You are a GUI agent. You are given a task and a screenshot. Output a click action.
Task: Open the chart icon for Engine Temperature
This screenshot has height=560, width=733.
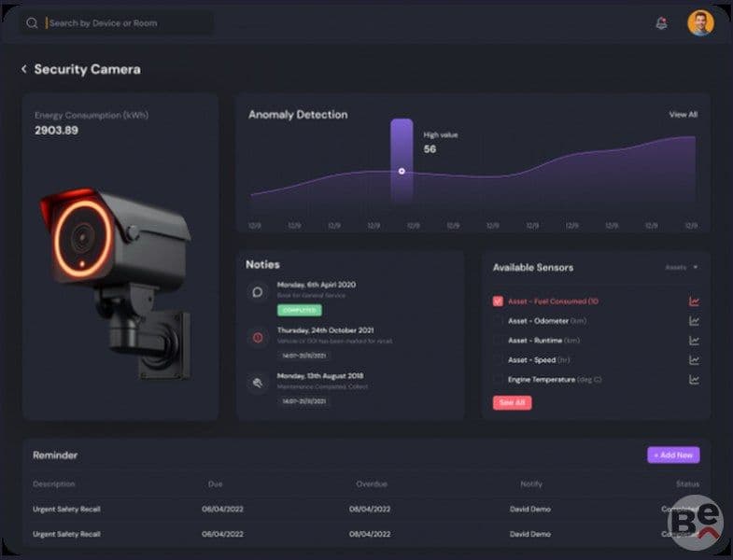coord(694,380)
